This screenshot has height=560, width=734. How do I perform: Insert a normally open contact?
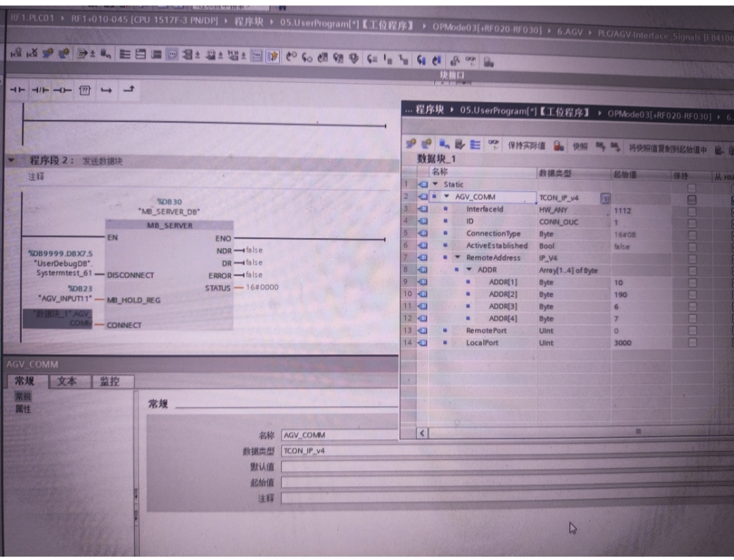tap(17, 90)
